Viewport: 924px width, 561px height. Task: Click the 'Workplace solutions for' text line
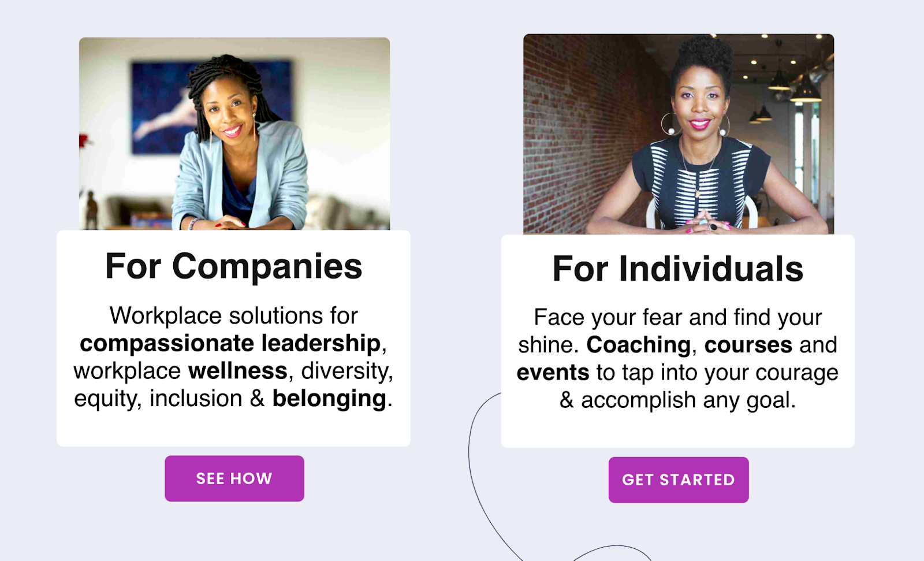pos(234,316)
